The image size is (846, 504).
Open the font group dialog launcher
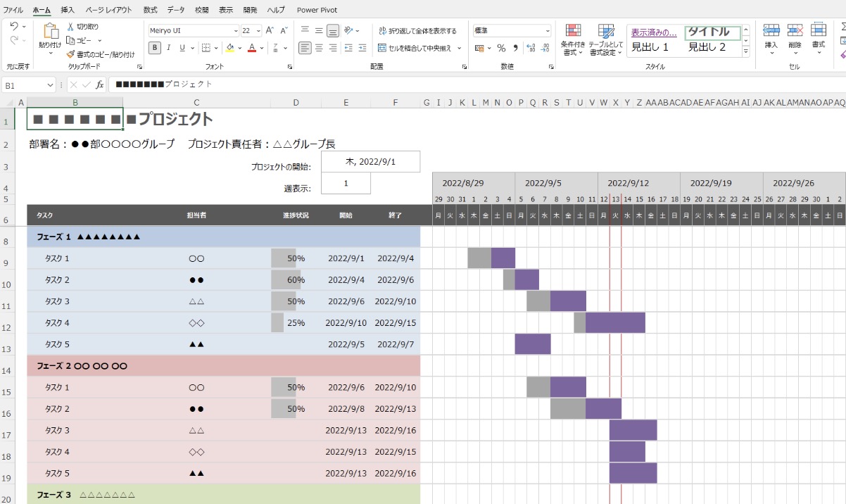[289, 66]
